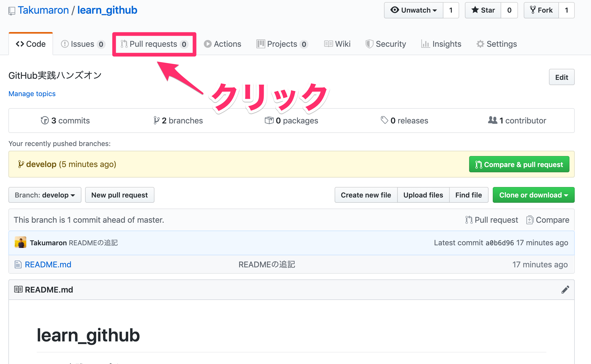Viewport: 591px width, 364px height.
Task: Open the README.md row commit message READMEの追記
Action: [267, 264]
